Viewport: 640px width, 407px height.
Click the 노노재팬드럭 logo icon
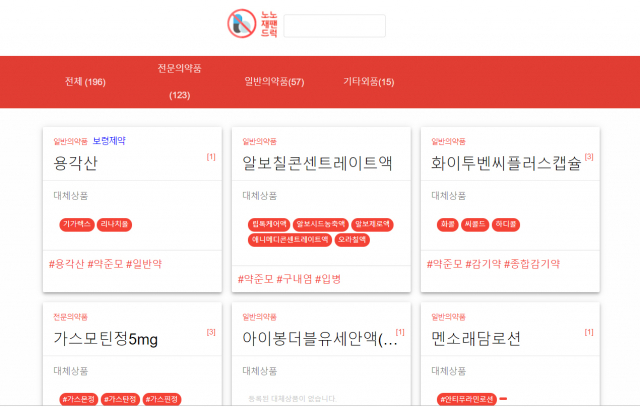242,24
